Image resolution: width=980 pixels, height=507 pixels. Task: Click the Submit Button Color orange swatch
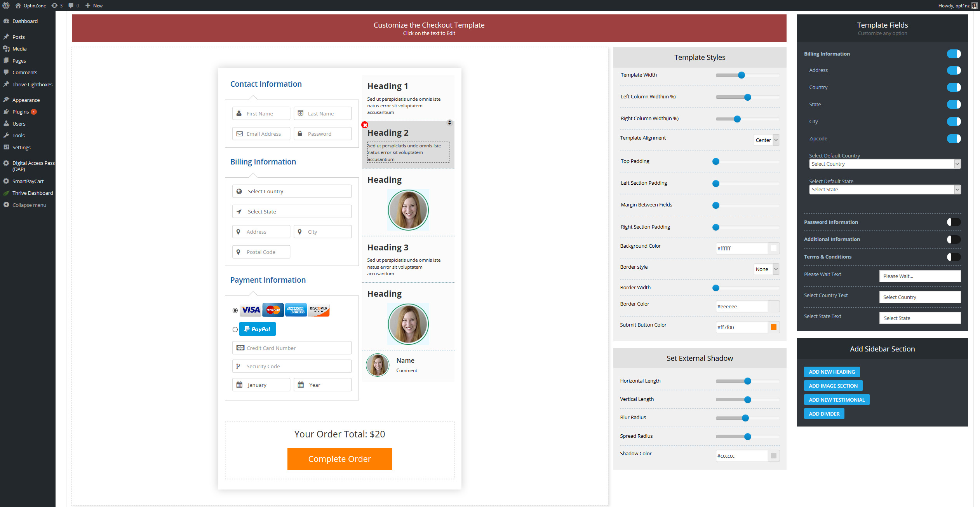click(774, 327)
